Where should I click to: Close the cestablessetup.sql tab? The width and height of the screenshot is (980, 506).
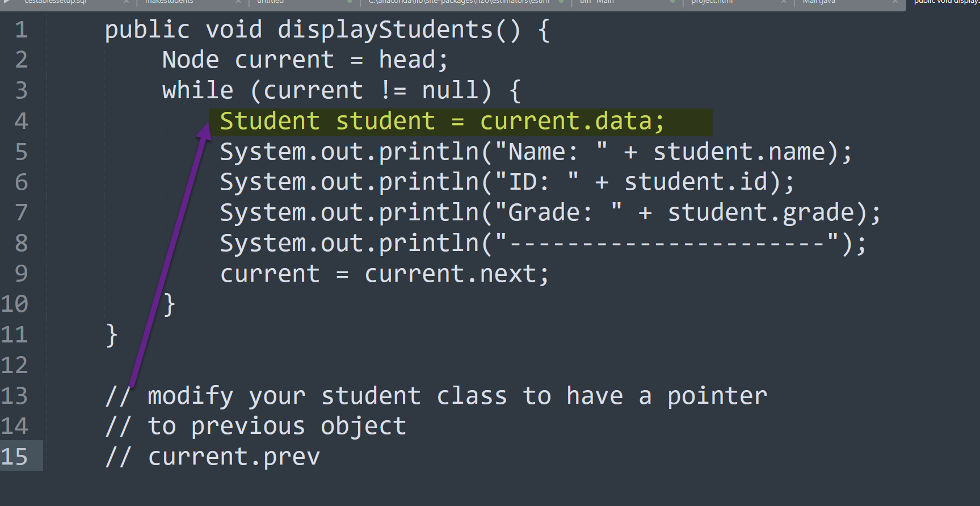click(x=126, y=2)
